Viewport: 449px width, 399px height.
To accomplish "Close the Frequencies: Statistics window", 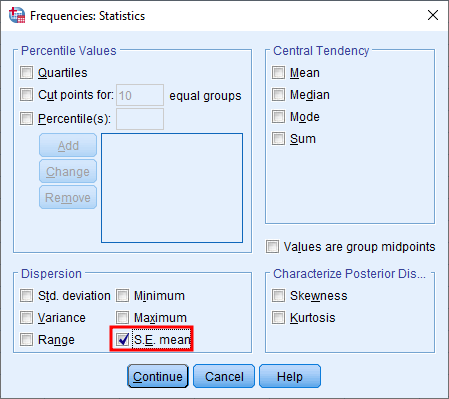I will 433,15.
